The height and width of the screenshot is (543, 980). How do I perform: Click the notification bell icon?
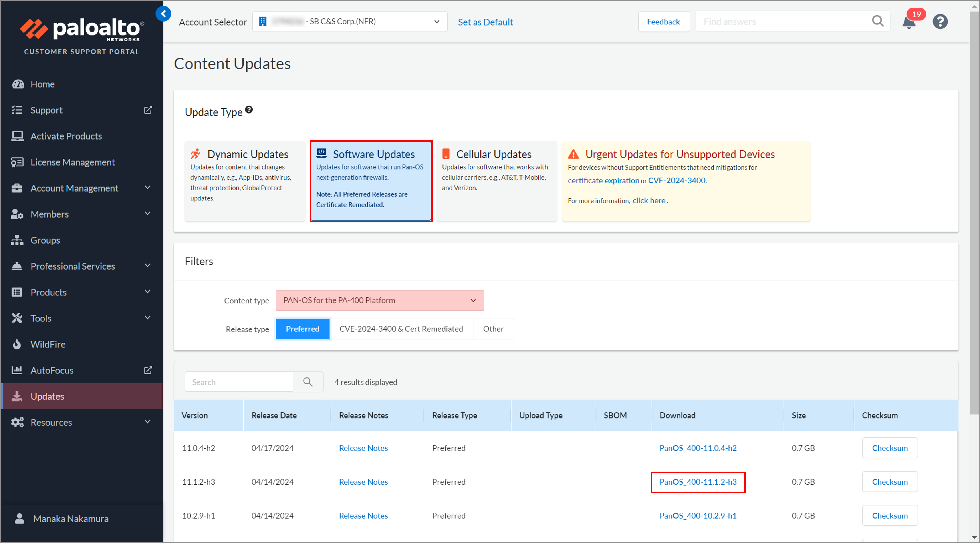click(909, 22)
